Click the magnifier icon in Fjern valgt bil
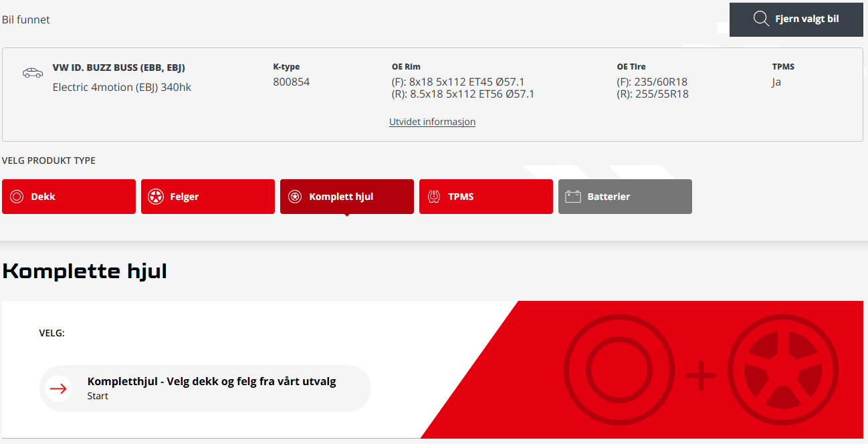Viewport: 868px width, 444px height. [761, 19]
